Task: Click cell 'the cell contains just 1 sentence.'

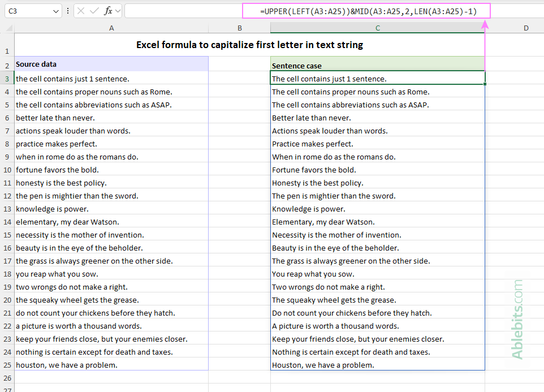Action: click(111, 79)
